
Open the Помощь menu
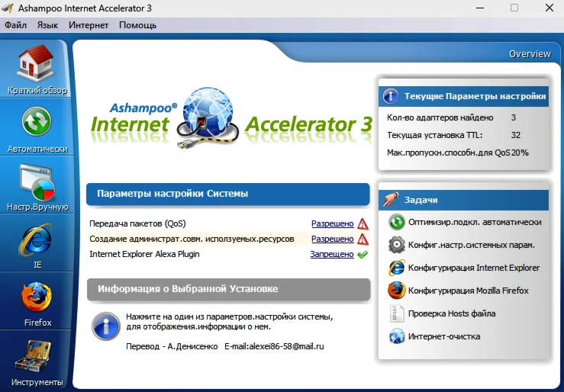coord(138,25)
